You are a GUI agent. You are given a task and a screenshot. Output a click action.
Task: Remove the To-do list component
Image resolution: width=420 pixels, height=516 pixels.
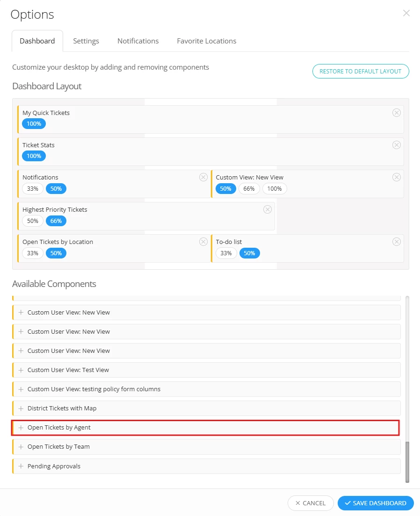pos(396,242)
